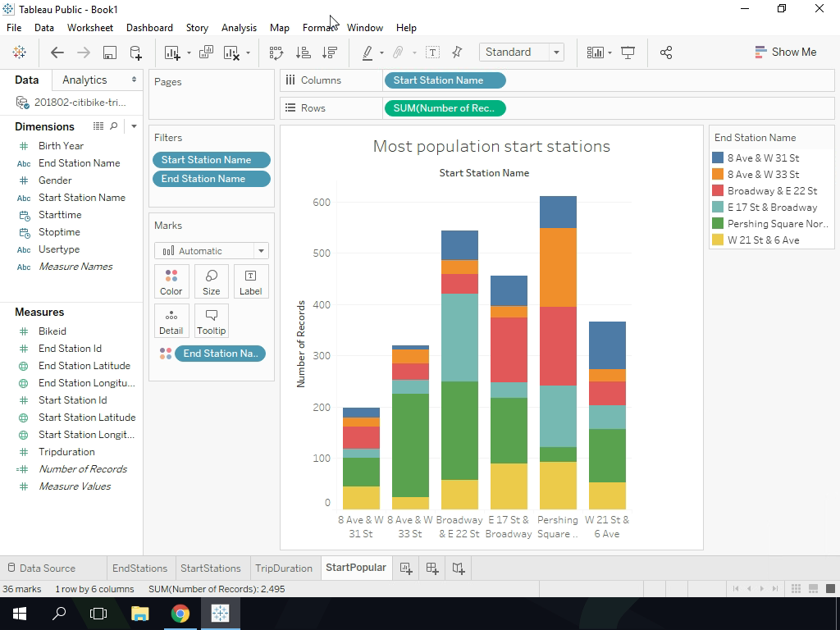Sort descending using the toolbar icon

[330, 52]
